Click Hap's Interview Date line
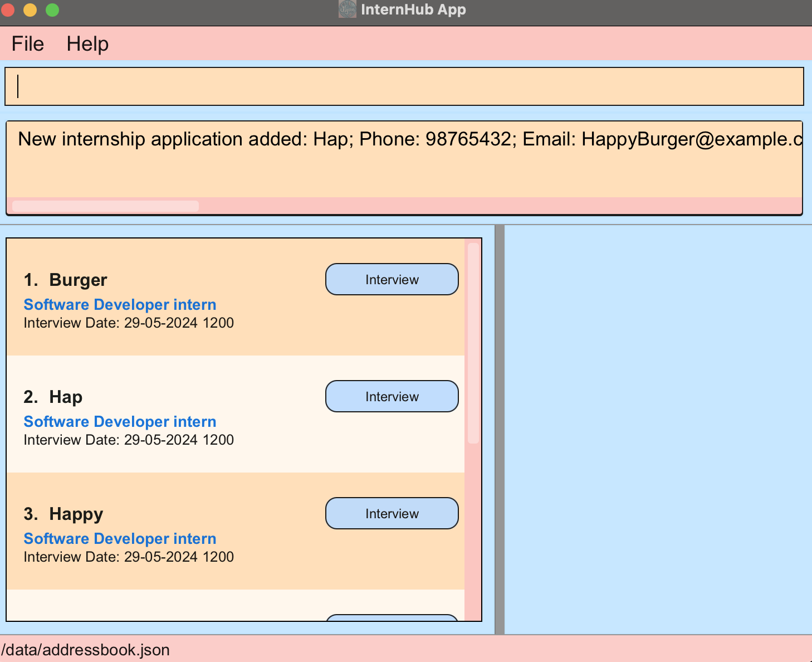Image resolution: width=812 pixels, height=662 pixels. click(x=129, y=440)
